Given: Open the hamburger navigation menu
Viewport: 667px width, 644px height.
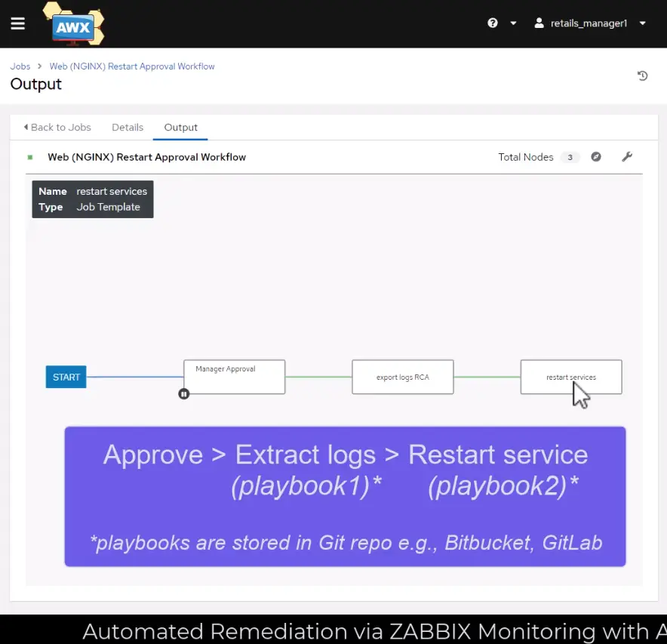Looking at the screenshot, I should point(17,23).
